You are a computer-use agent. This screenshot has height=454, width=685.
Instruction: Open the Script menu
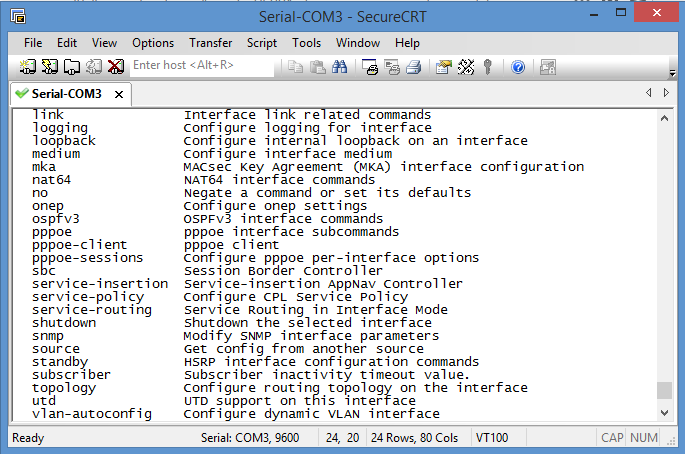[262, 43]
